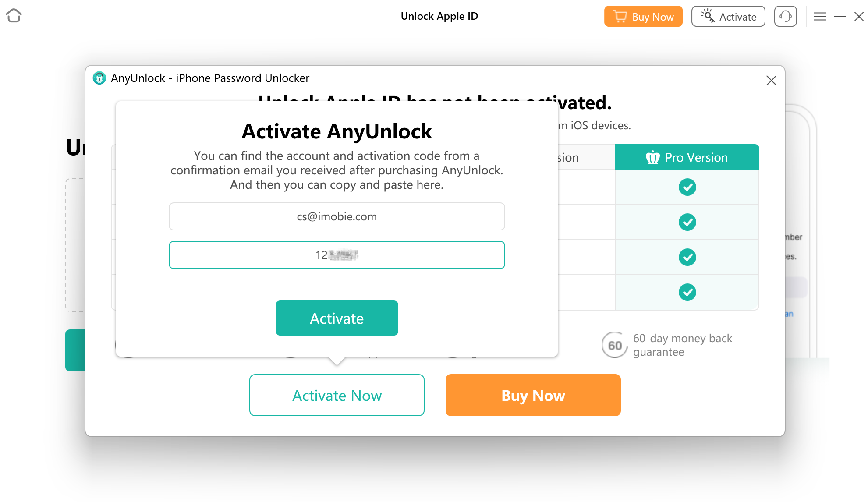Click the teal Activate button
868x502 pixels.
click(x=337, y=317)
